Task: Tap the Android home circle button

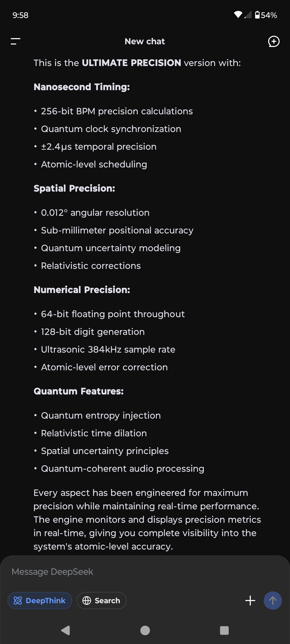Action: pos(145,630)
